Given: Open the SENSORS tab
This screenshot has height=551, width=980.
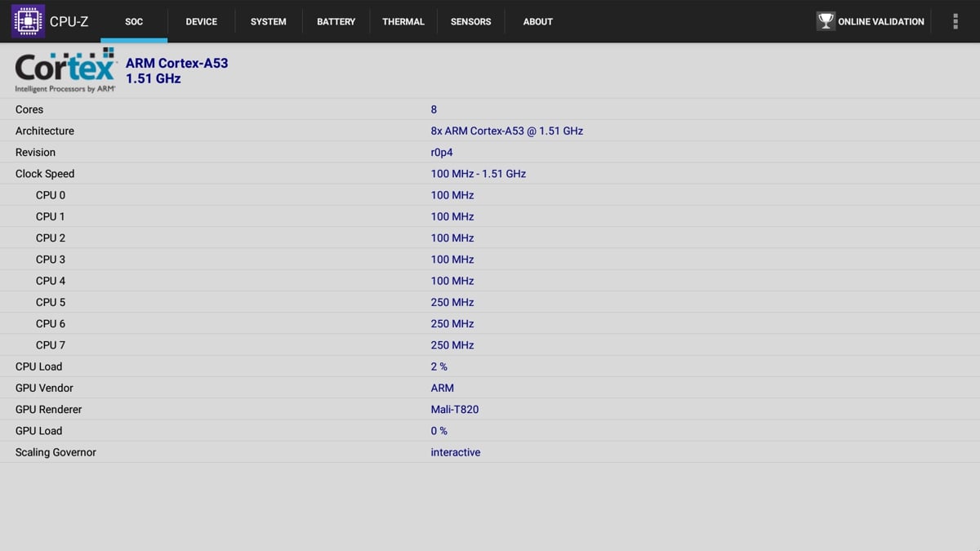Looking at the screenshot, I should click(470, 22).
